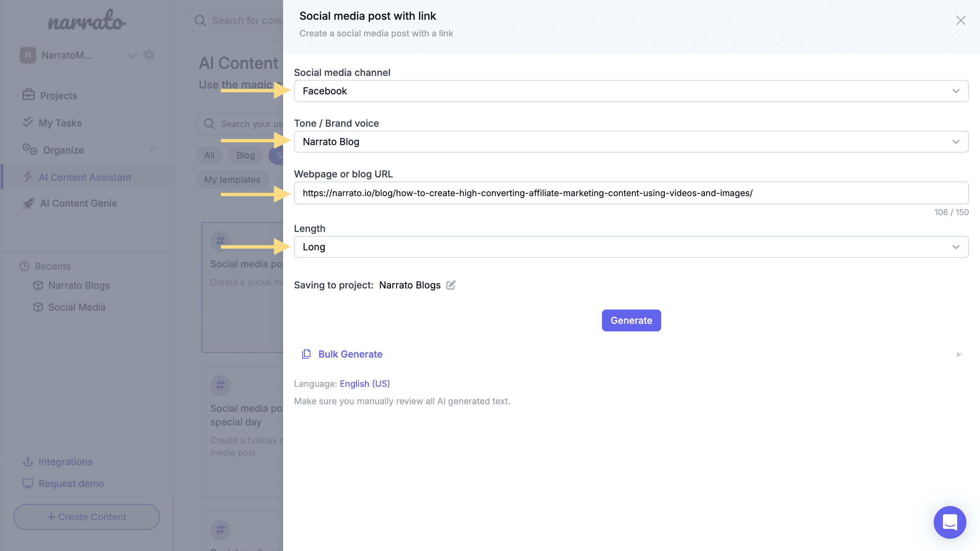This screenshot has width=980, height=551.
Task: Click the Integrations anchor icon
Action: (x=28, y=462)
